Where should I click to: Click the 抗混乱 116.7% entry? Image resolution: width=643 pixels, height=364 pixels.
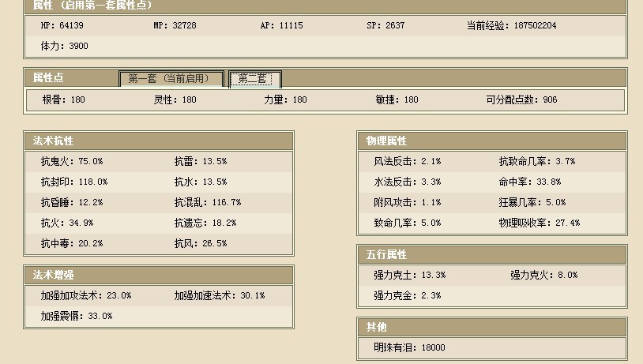point(207,202)
